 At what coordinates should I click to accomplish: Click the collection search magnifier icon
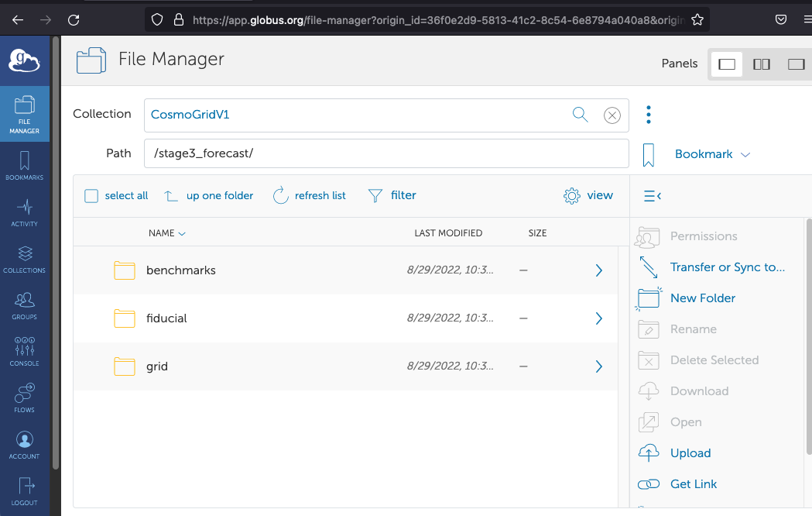tap(580, 115)
